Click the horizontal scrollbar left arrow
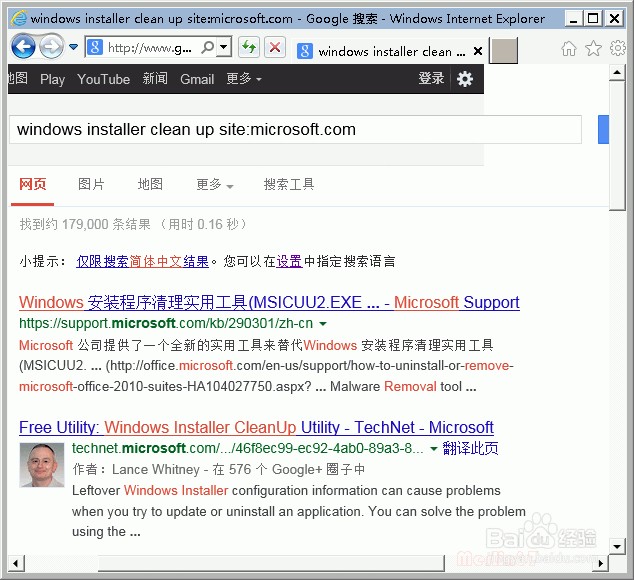 coord(16,563)
